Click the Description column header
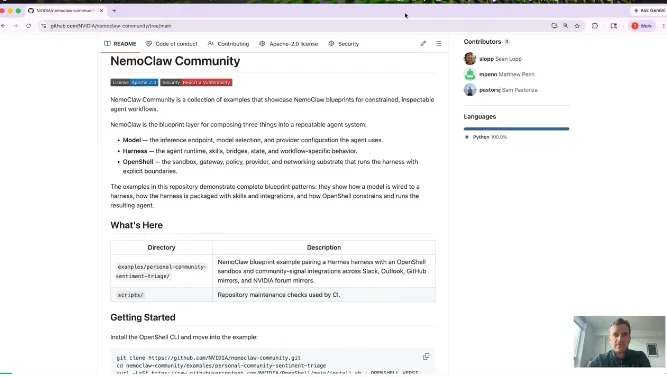Screen dimensions: 667x377 324,248
